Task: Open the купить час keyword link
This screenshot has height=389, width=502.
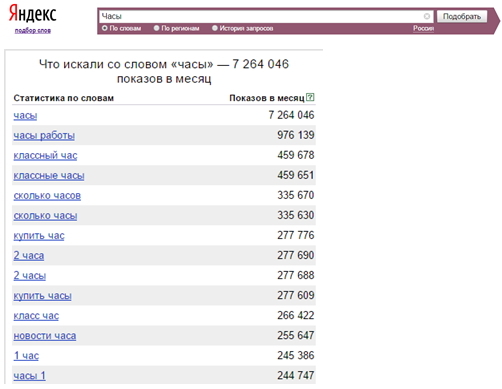Action: (x=39, y=235)
